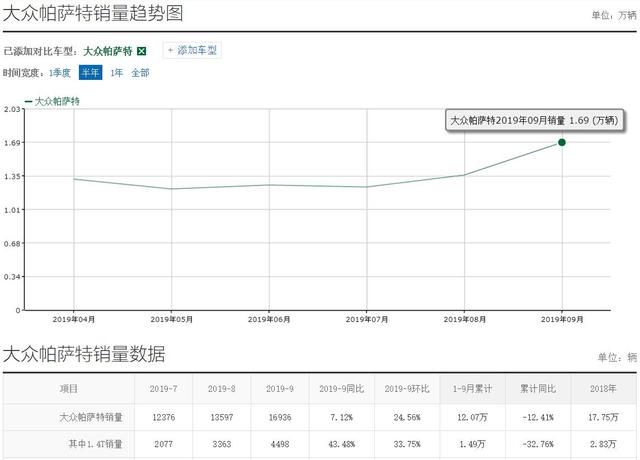The height and width of the screenshot is (460, 640).
Task: Click the 2019年04月 axis label
Action: (74, 319)
